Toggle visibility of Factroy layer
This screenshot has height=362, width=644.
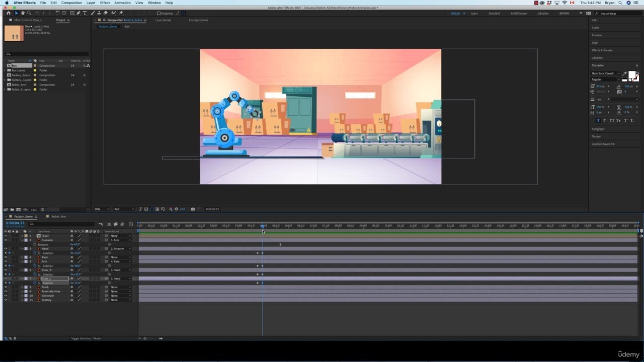[6, 300]
